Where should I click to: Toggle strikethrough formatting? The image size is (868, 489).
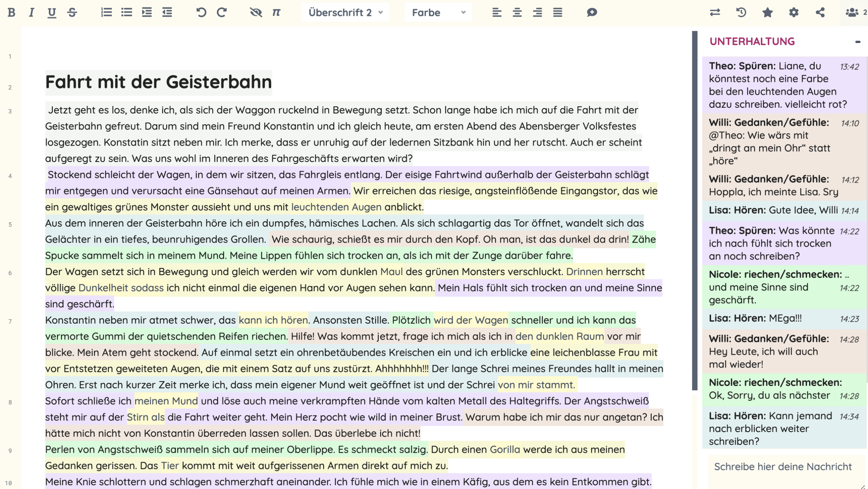point(72,13)
